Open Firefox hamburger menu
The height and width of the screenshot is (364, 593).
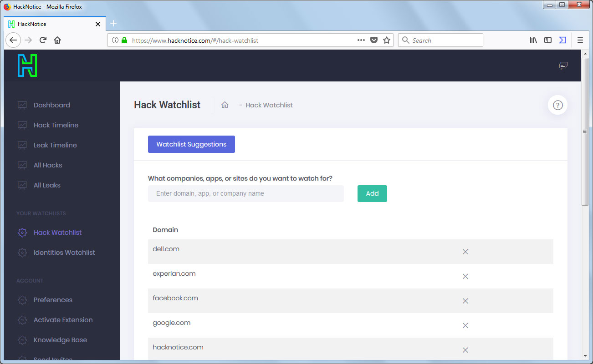click(x=580, y=40)
